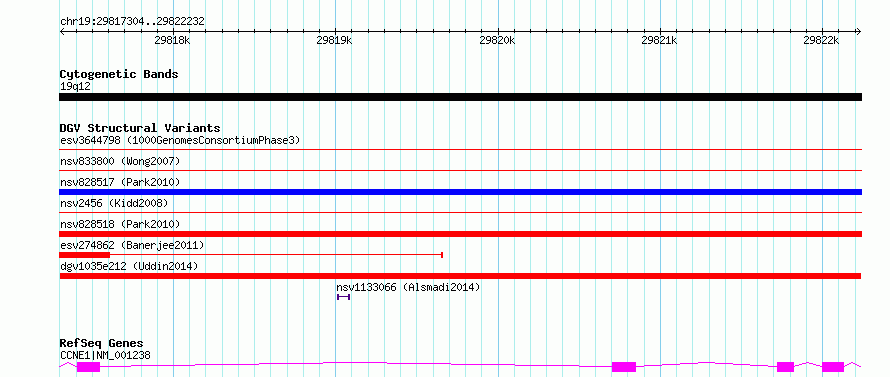Viewport: 890px width, 377px height.
Task: Click the right arrowhead of the ruler
Action: (x=859, y=31)
